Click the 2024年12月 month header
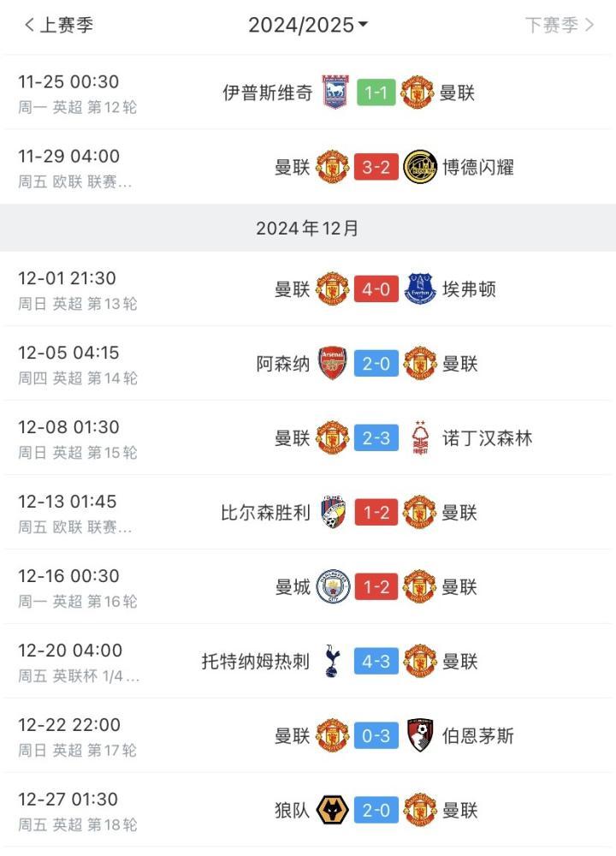Image resolution: width=616 pixels, height=856 pixels. pyautogui.click(x=308, y=229)
